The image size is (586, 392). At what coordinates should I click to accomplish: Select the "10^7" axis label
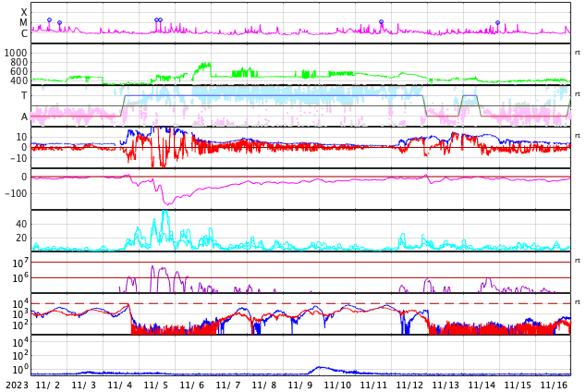tap(20, 263)
